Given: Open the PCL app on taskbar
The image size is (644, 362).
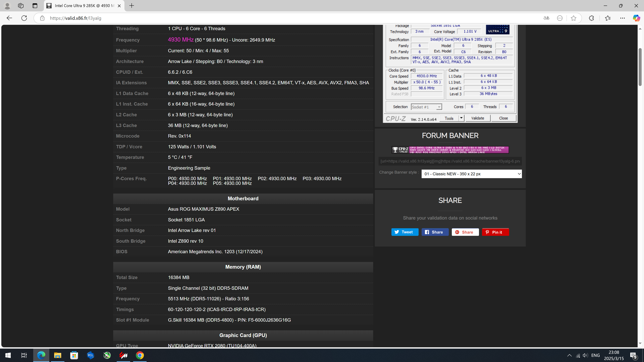Looking at the screenshot, I should coord(91,355).
